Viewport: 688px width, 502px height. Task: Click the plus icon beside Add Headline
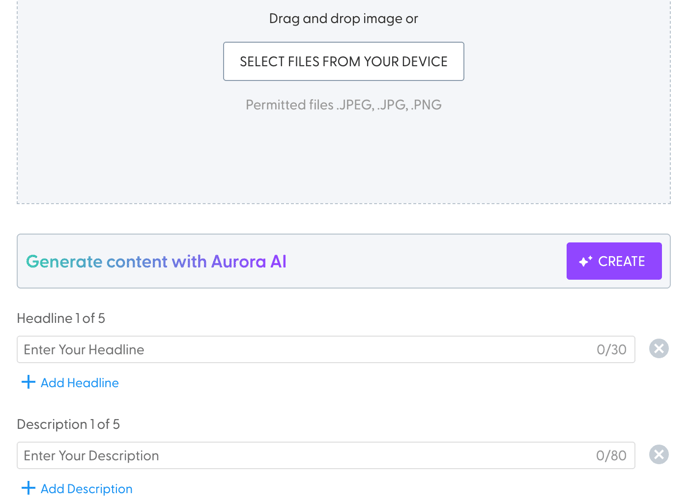click(28, 382)
